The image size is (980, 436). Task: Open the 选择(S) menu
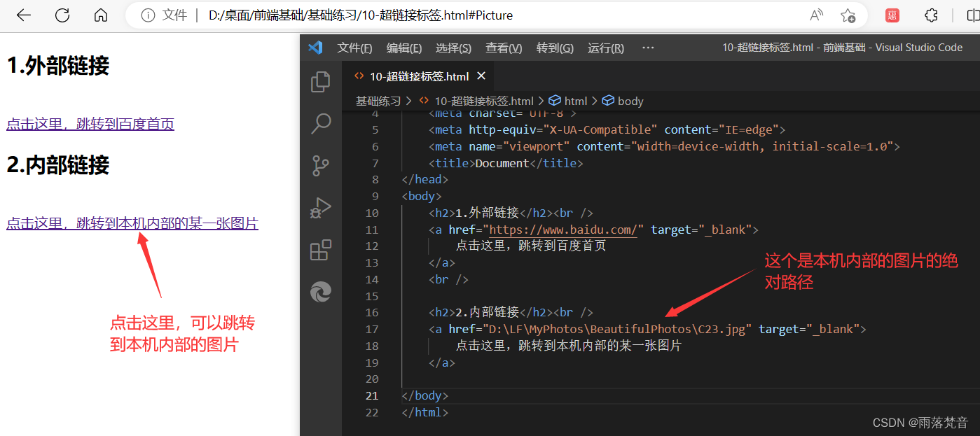tap(453, 48)
